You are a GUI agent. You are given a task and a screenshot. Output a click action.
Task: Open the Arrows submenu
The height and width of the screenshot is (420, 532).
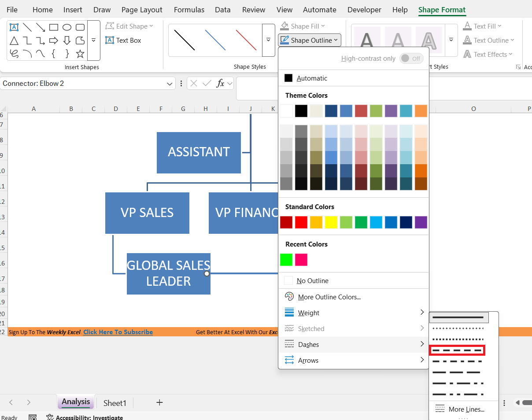tap(353, 360)
